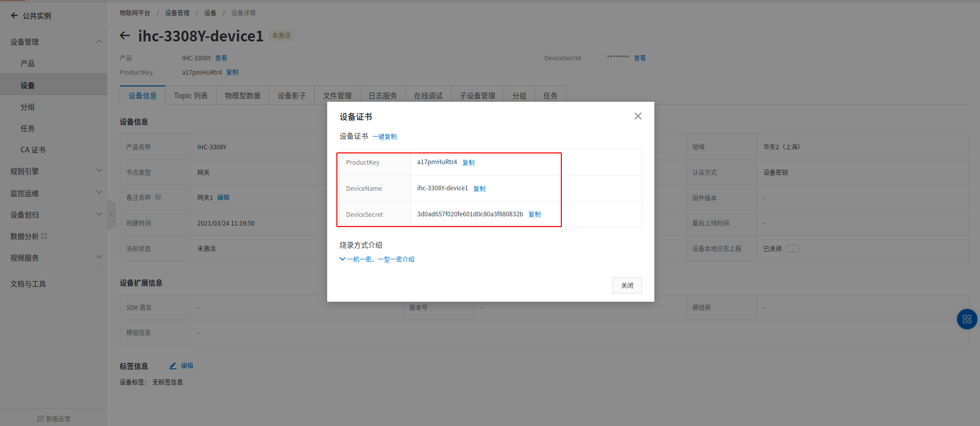Click the help icon beside 备注名称
The width and height of the screenshot is (980, 426).
click(x=158, y=197)
